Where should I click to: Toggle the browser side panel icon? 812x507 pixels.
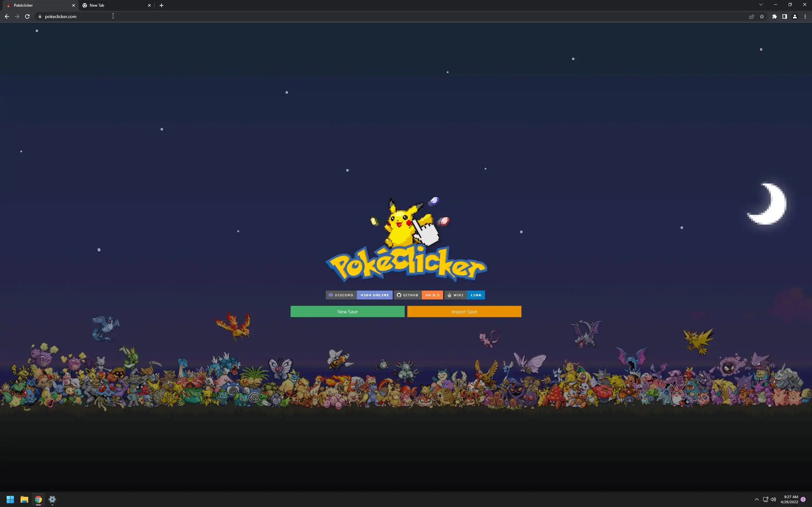pos(784,16)
